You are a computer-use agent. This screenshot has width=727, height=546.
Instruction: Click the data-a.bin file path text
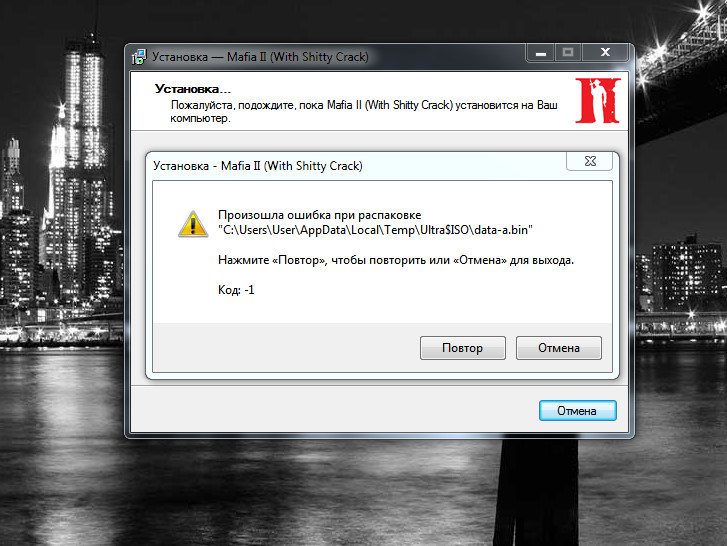[375, 230]
